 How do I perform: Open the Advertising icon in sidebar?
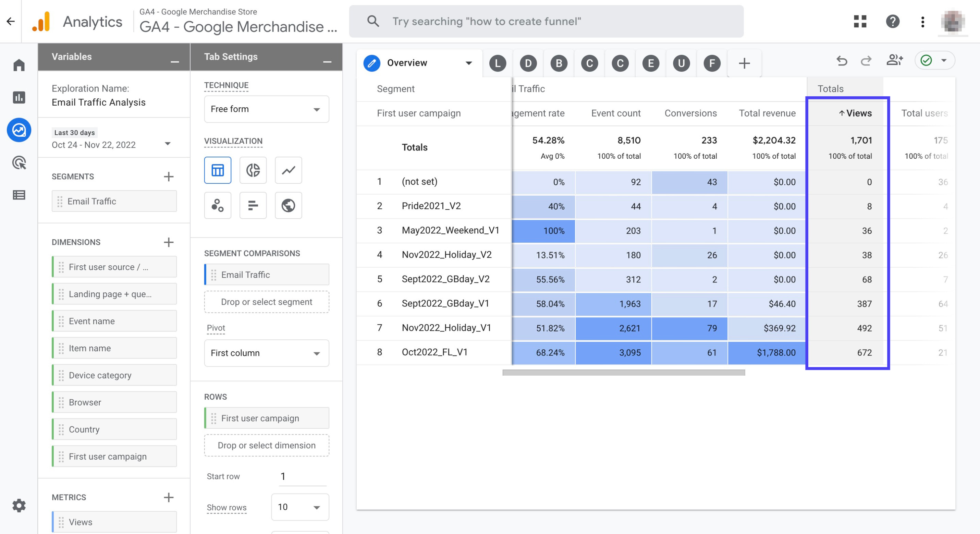[19, 163]
